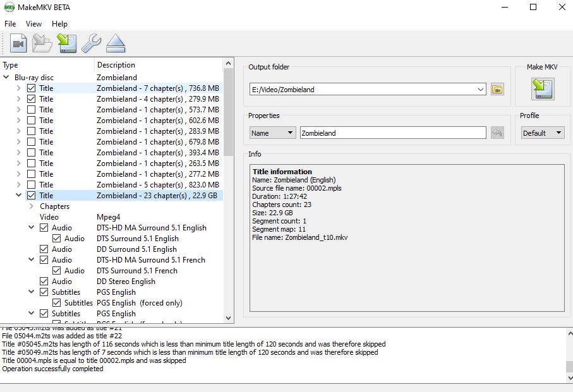Uncheck the 7 chapter(s) 736.8 MB title

(x=32, y=88)
